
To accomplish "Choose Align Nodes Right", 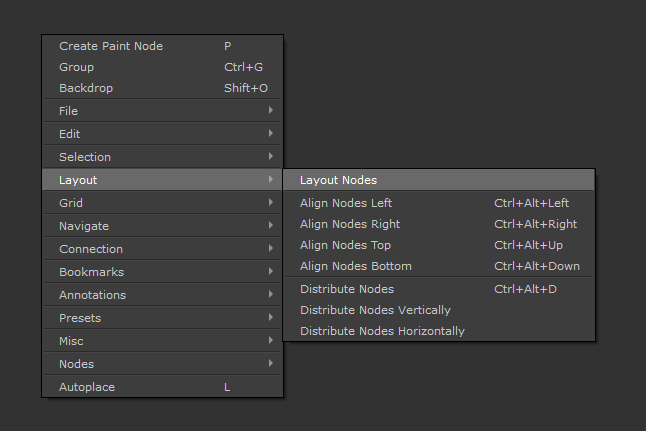I will pos(350,224).
